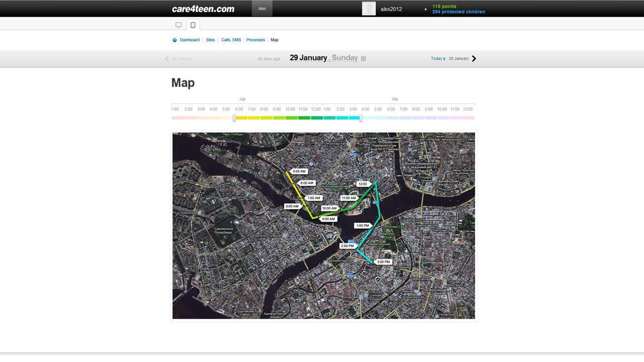Viewport: 644px width, 362px height.
Task: Go to next day with right arrow
Action: (474, 58)
